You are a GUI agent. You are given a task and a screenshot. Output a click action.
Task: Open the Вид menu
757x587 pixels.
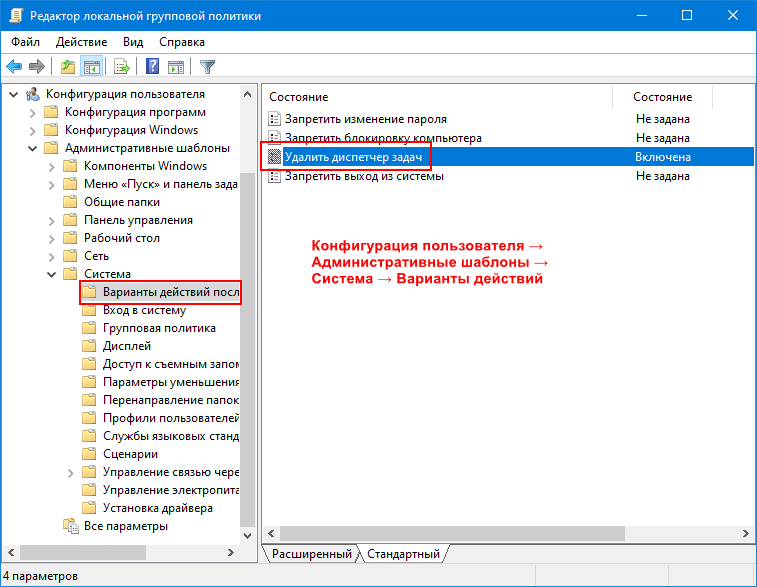click(x=133, y=42)
